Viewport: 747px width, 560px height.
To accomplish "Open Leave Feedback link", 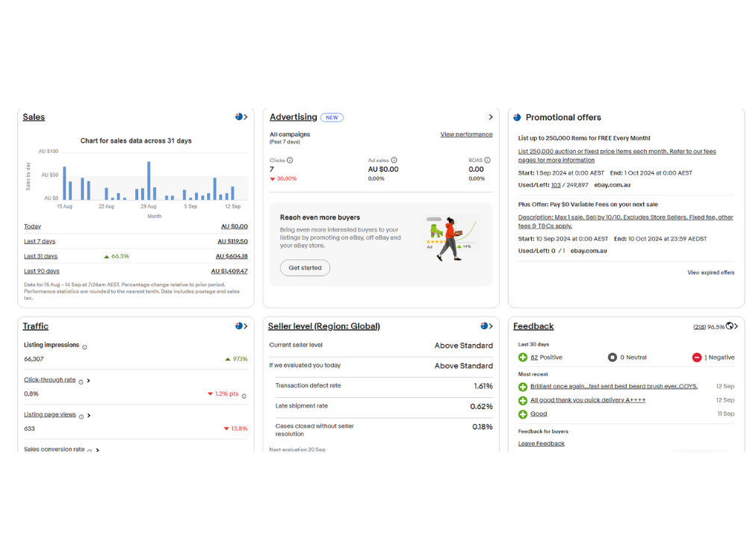I will point(541,444).
